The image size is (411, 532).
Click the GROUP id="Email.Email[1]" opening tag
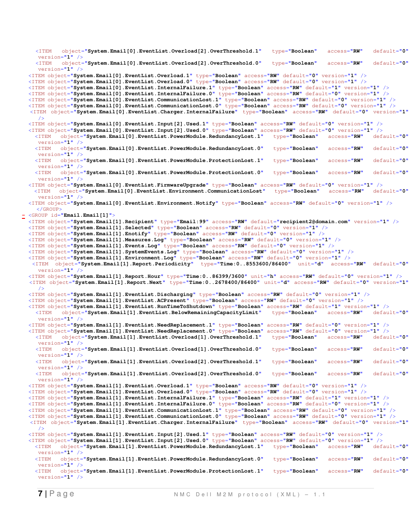[x=72, y=215]
